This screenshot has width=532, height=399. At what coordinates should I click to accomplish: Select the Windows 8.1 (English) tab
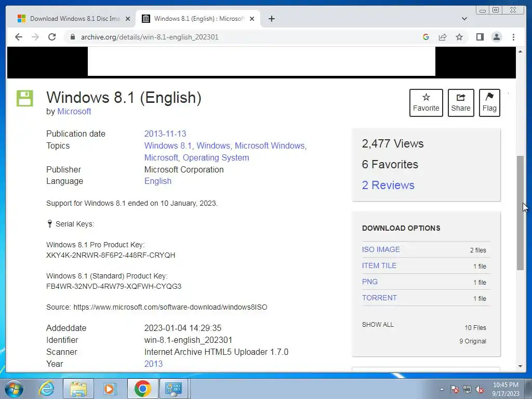[198, 19]
